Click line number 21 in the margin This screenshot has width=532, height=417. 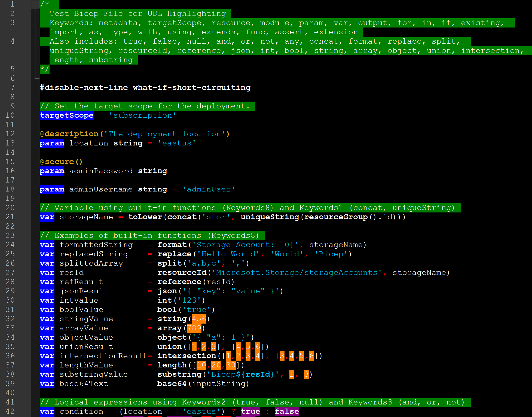click(x=10, y=217)
